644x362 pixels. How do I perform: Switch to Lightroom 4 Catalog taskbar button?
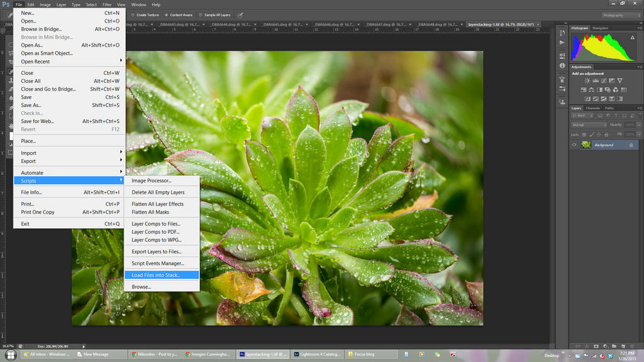(318, 354)
